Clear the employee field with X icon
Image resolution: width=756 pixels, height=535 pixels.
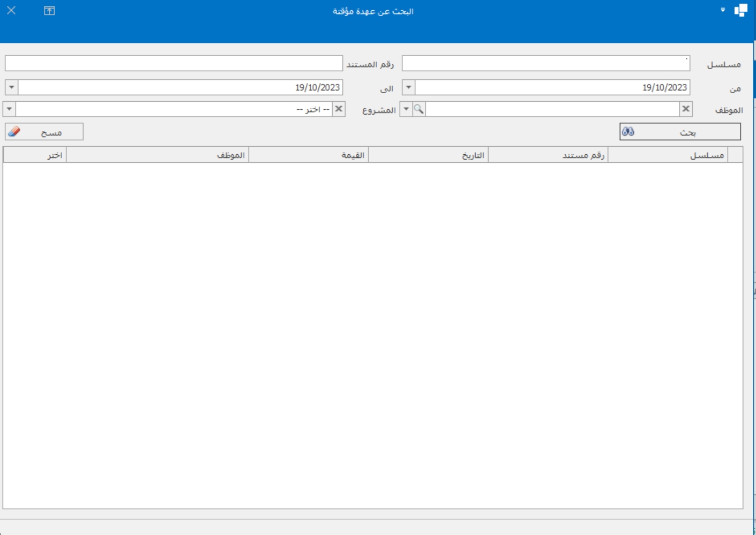point(685,109)
